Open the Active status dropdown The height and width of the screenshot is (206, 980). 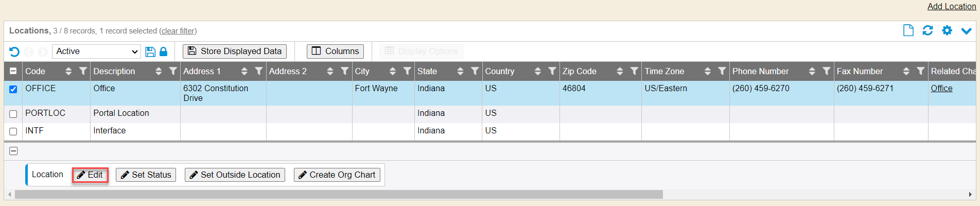(x=96, y=51)
